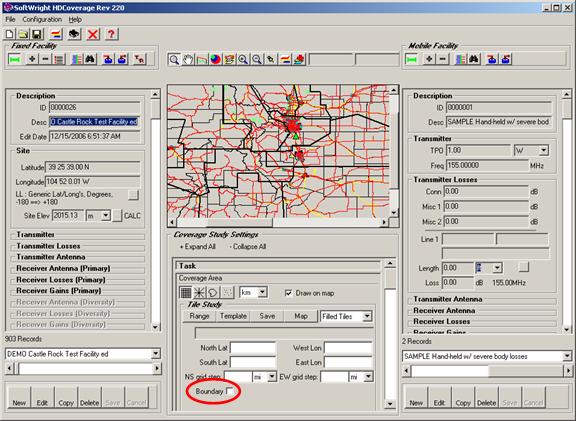Open the DEMO Castle Rock Test Facility dropdown
This screenshot has height=421, width=576.
click(x=156, y=354)
